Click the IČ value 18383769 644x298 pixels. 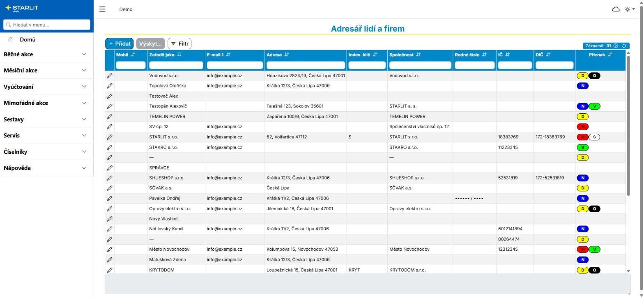[x=508, y=137]
